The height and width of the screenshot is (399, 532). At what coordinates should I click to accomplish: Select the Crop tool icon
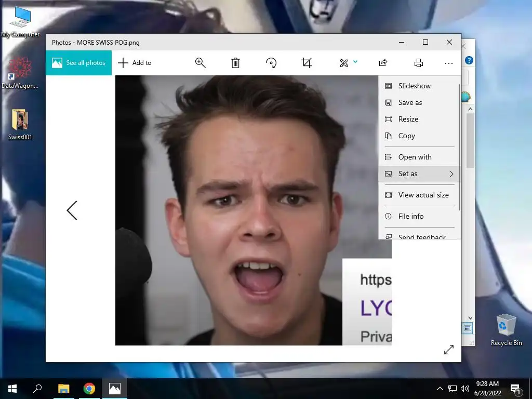pyautogui.click(x=307, y=63)
